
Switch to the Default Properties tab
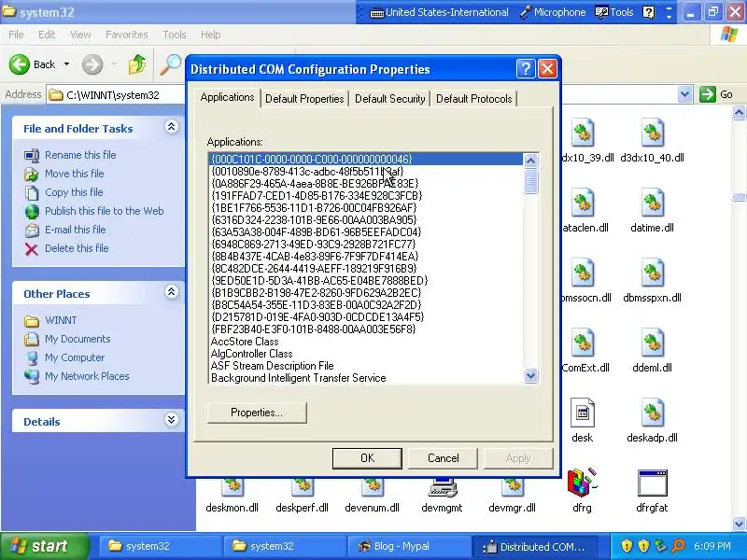coord(304,99)
